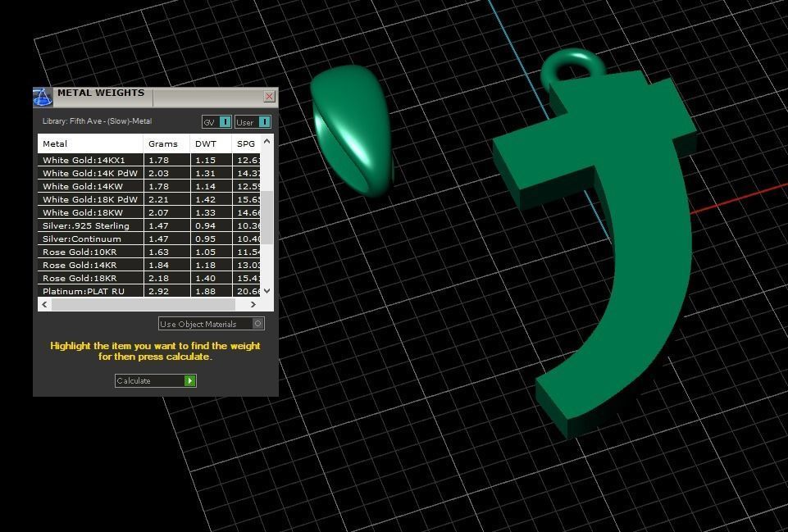Click the table scroll up arrow
Image resolution: width=788 pixels, height=532 pixels.
pos(266,142)
